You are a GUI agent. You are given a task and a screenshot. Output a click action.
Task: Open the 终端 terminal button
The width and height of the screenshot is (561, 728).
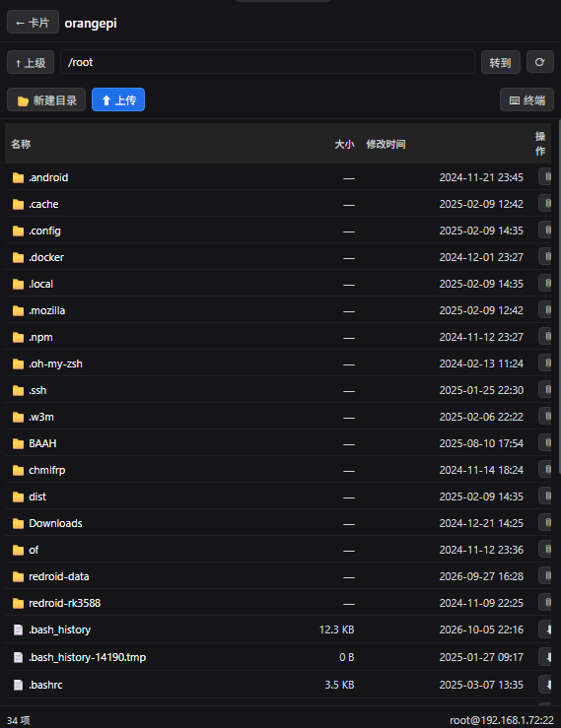[526, 99]
